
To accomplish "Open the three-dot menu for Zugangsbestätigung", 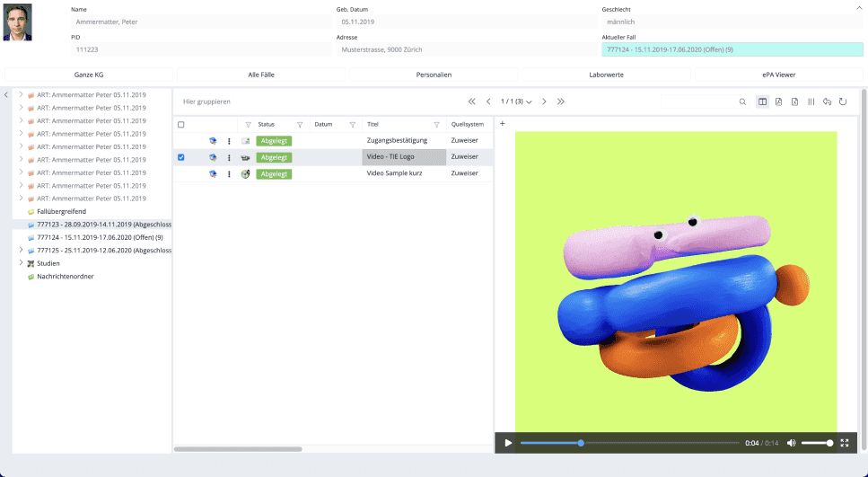I will [x=229, y=141].
